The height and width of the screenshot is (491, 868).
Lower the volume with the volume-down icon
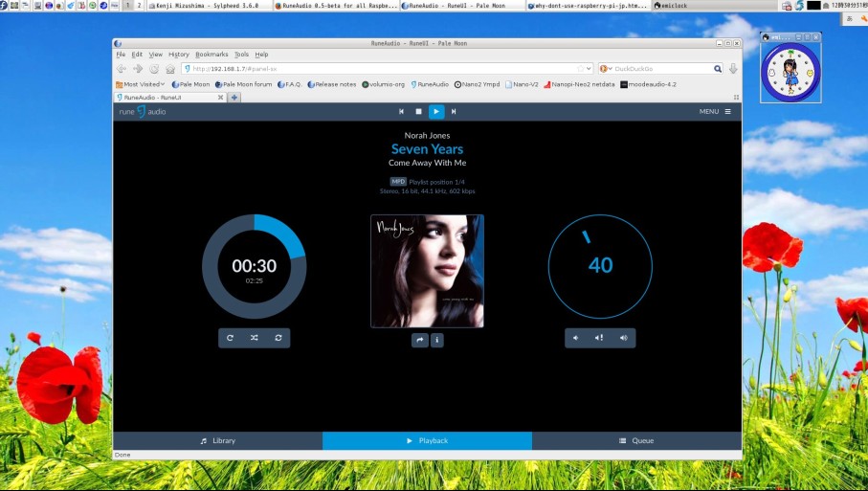point(576,338)
